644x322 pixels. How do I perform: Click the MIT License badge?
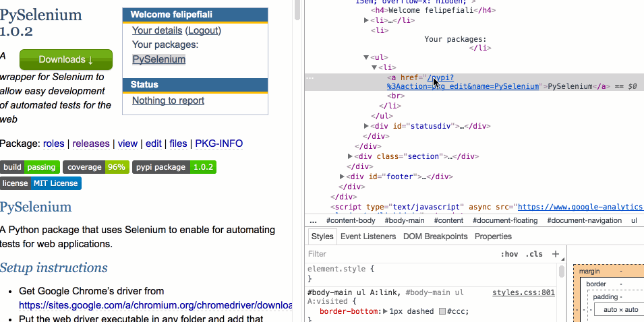tap(40, 183)
